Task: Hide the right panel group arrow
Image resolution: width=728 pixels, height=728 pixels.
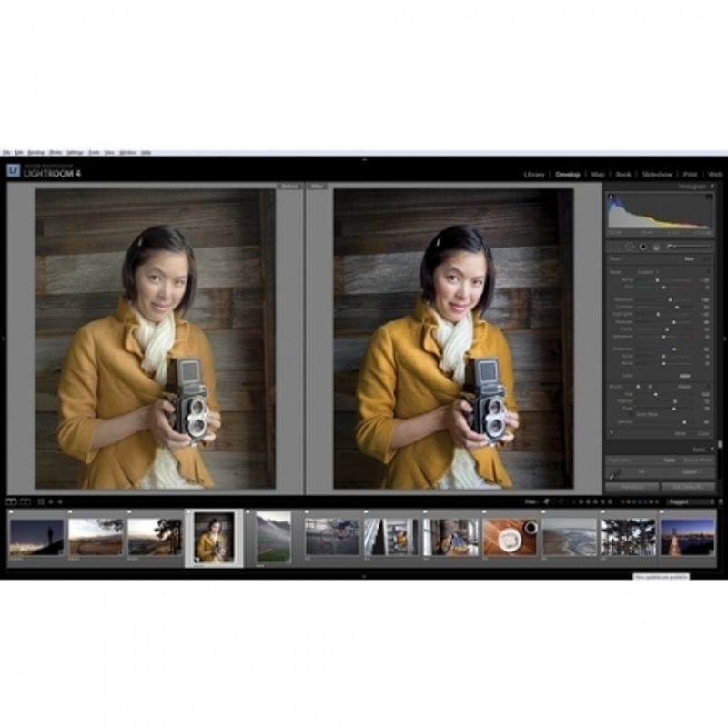Action: coord(724,339)
